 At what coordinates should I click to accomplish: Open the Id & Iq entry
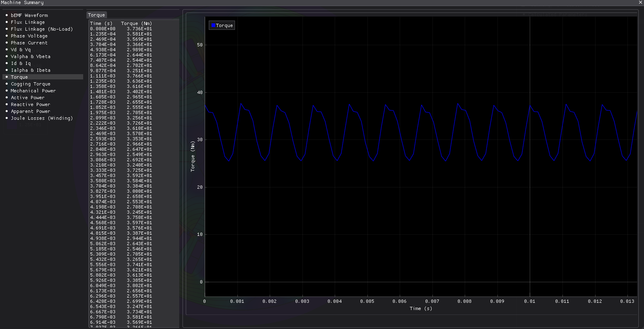(x=21, y=63)
